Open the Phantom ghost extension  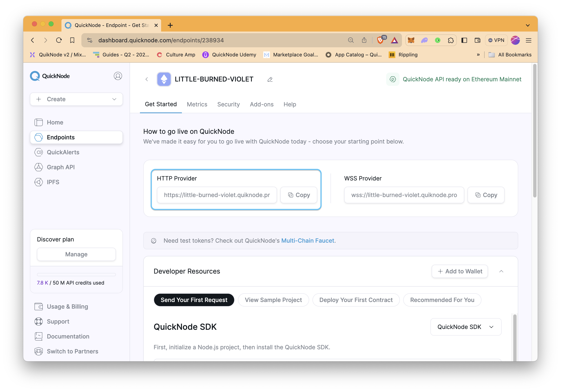(x=424, y=40)
